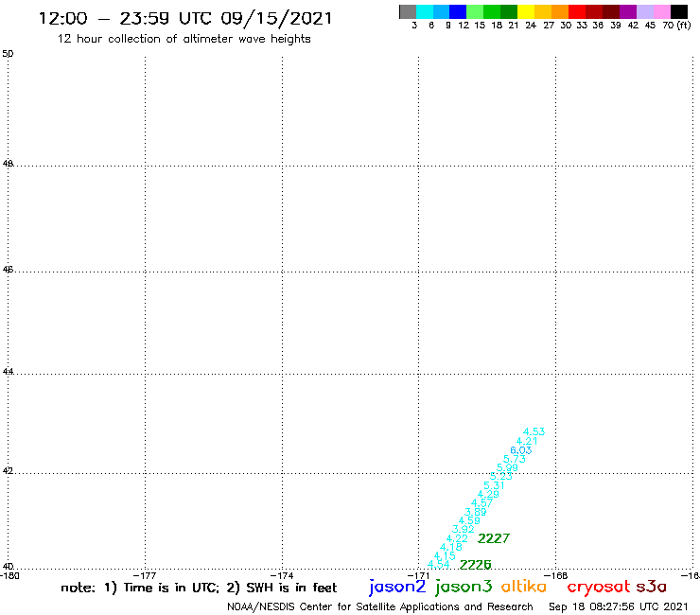
Task: Click the latitude axis label 44
Action: (x=8, y=372)
